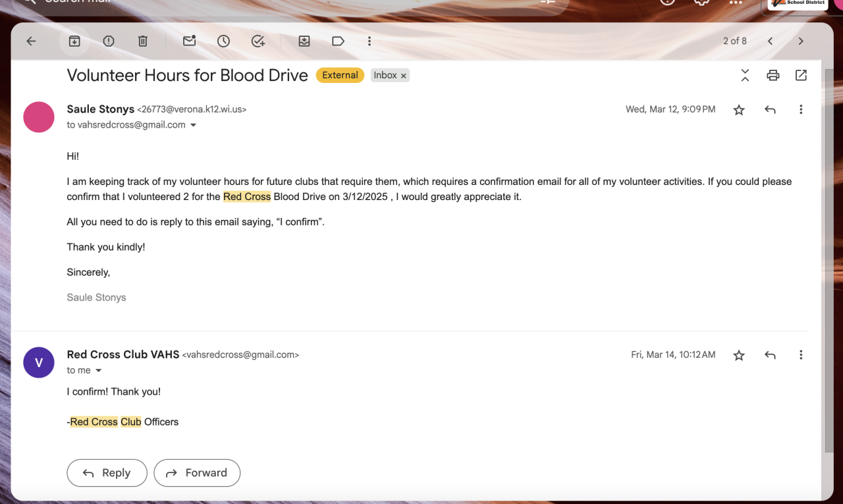Click the Reply button below the thread
843x504 pixels.
coord(107,472)
